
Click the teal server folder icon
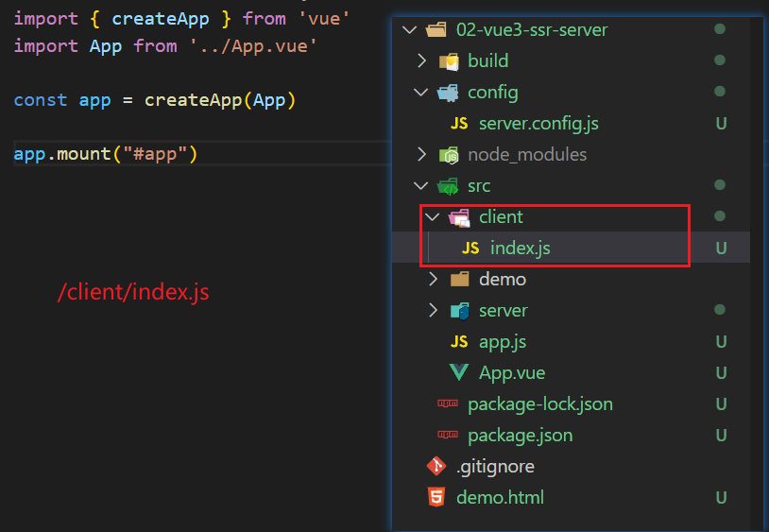pos(459,311)
